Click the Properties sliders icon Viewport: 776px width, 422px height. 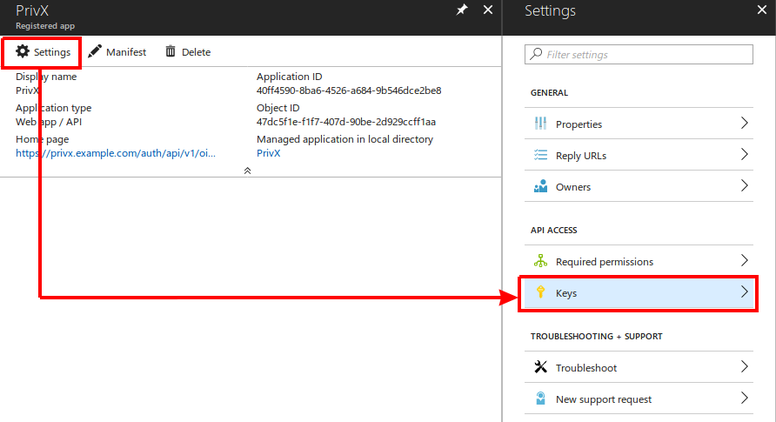pyautogui.click(x=540, y=123)
